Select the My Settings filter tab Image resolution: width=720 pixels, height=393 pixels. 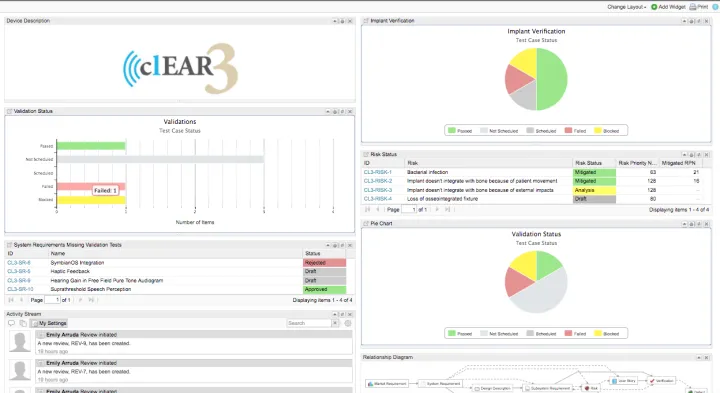tap(50, 323)
